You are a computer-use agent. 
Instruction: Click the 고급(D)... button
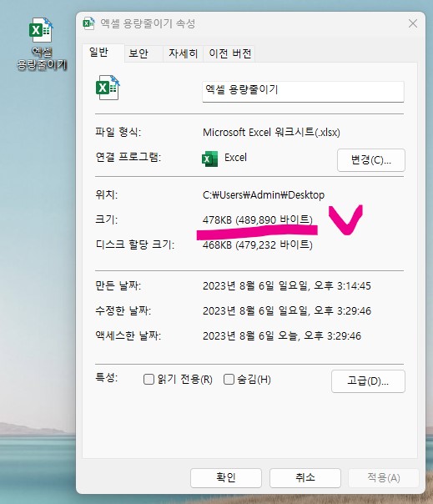(368, 381)
